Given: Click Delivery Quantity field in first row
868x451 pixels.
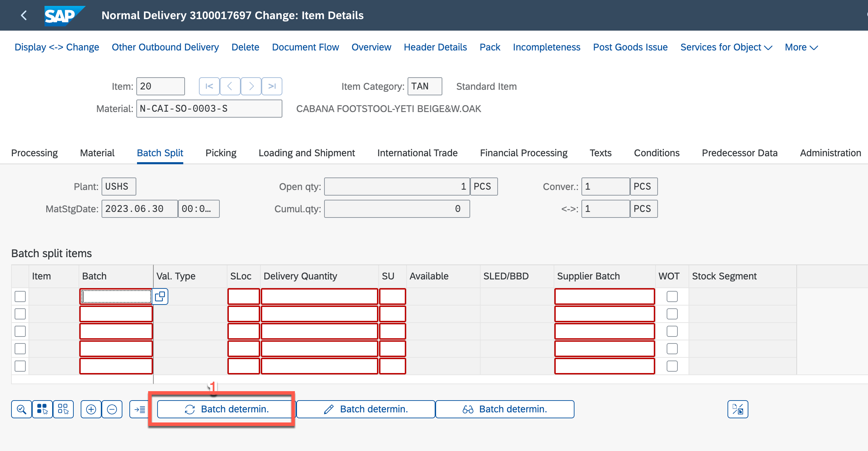Looking at the screenshot, I should [319, 296].
